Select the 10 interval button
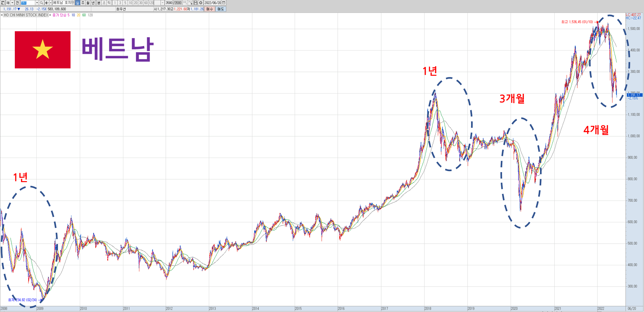644x312 pixels. coord(130,3)
